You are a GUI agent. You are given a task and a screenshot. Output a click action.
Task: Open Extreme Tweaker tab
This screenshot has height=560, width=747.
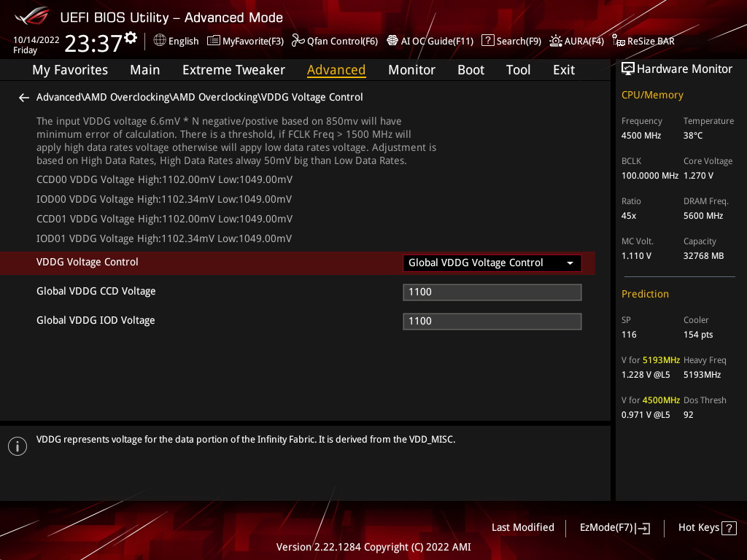tap(233, 70)
